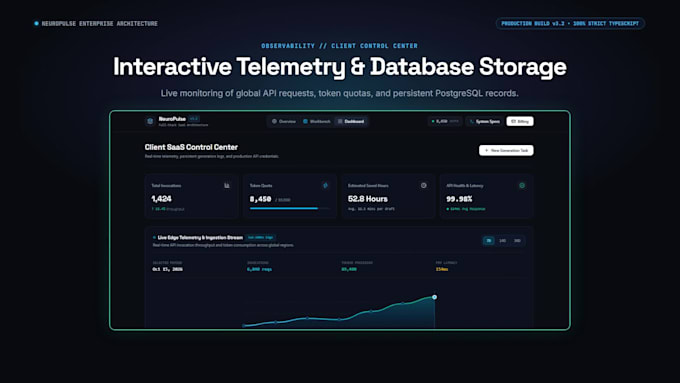The height and width of the screenshot is (383, 680).
Task: Click the 8,450 token balance pill
Action: [x=445, y=121]
